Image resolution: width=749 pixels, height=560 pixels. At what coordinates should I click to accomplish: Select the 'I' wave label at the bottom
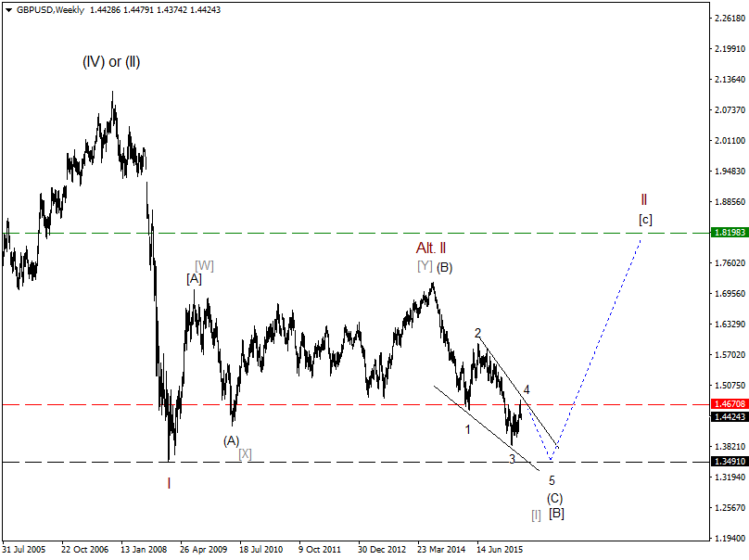[170, 483]
